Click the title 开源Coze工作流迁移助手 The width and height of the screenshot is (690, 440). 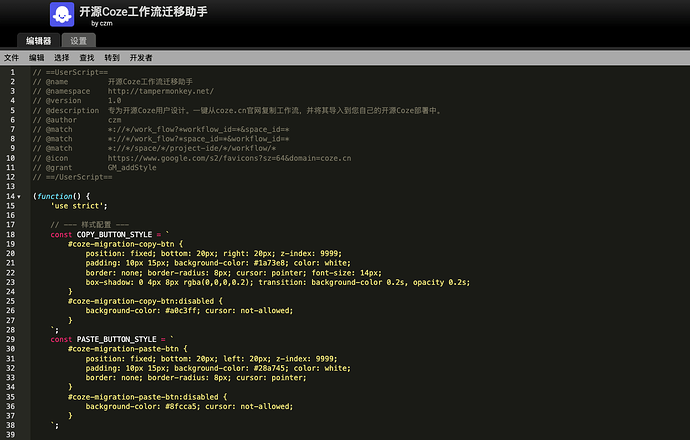[x=143, y=11]
